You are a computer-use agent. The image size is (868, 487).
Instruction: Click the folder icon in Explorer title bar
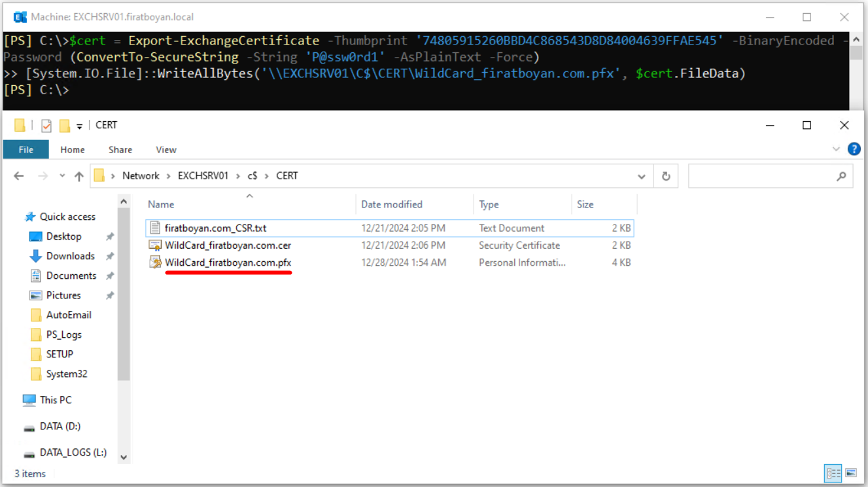click(x=20, y=125)
